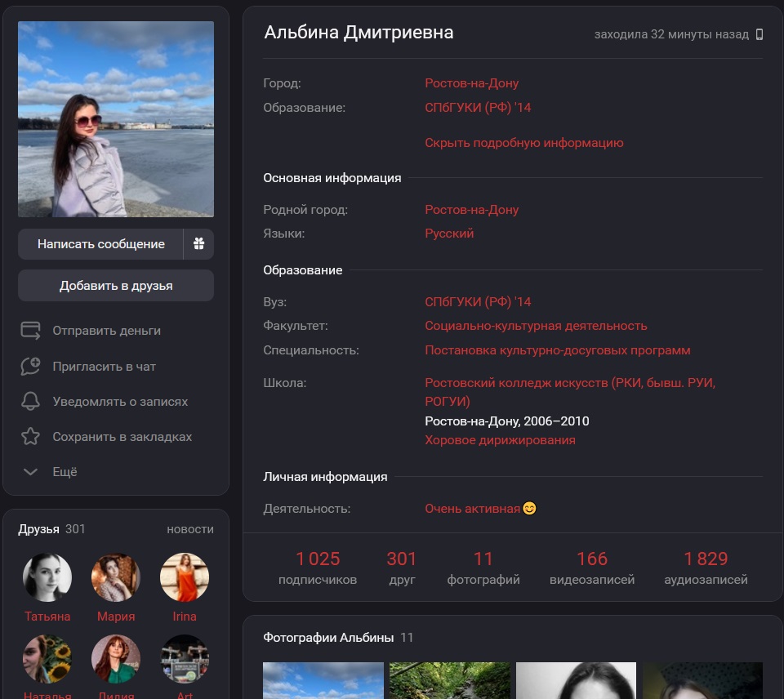Open the Социально-культурная деятельность faculty link
Image resolution: width=784 pixels, height=699 pixels.
[536, 326]
